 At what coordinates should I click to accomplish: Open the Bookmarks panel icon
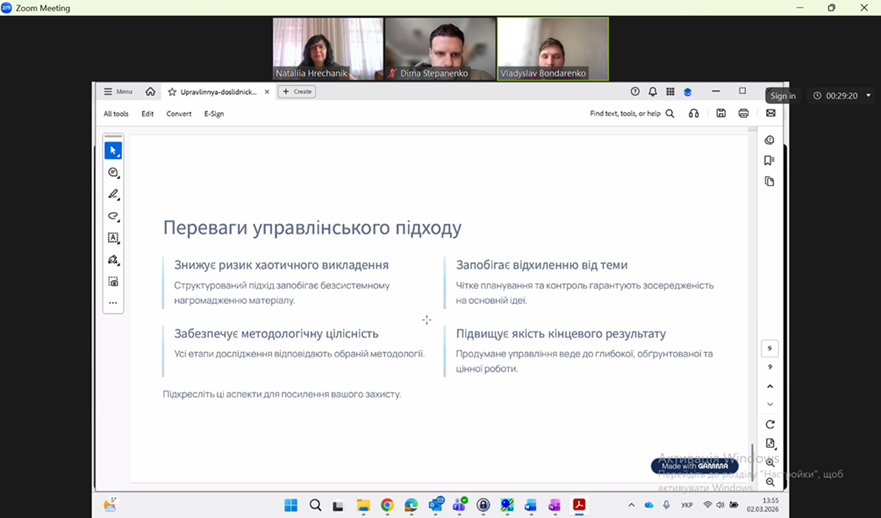click(769, 161)
